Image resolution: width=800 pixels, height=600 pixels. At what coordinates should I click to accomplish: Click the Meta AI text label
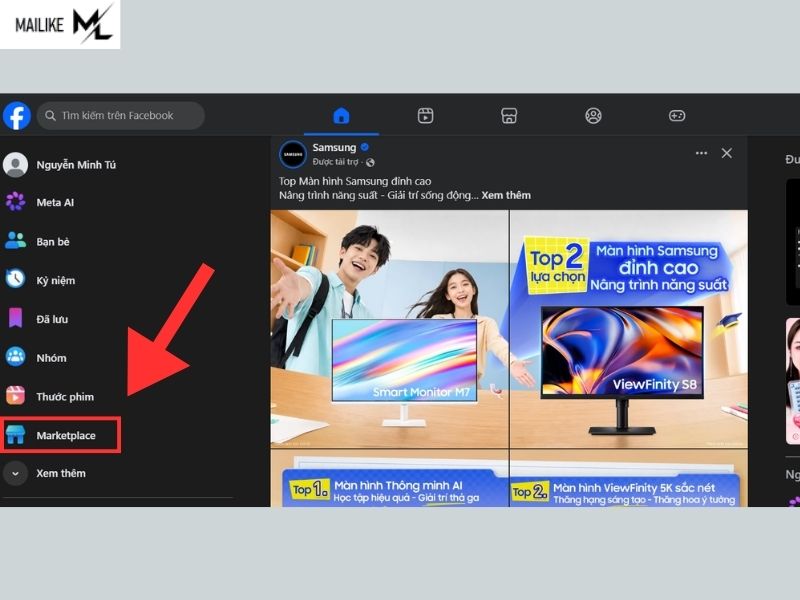click(55, 203)
